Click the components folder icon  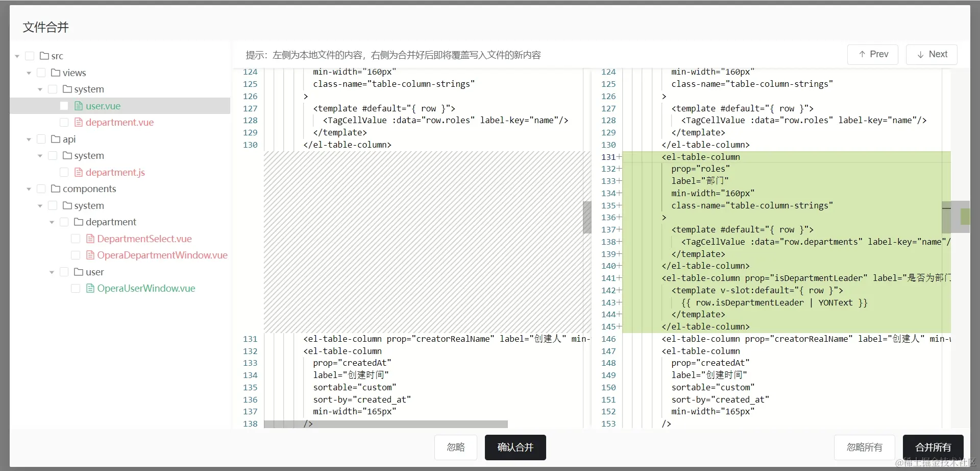(56, 189)
